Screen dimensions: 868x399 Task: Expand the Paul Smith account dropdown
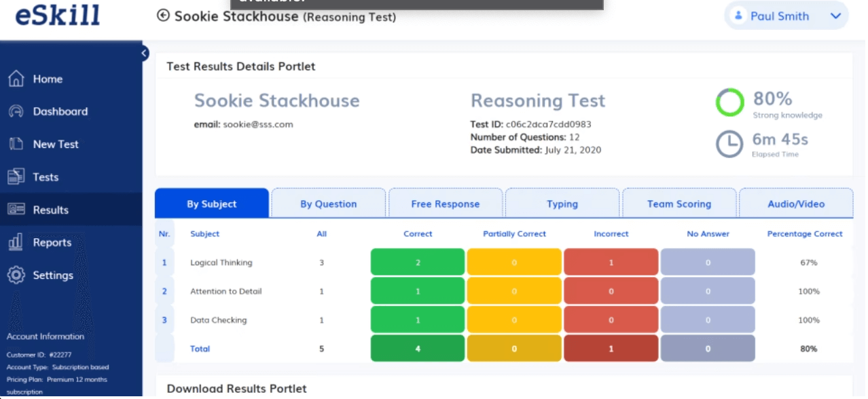pyautogui.click(x=835, y=16)
